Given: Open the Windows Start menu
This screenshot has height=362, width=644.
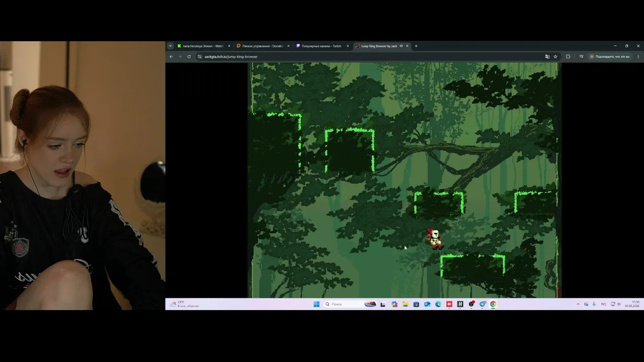Looking at the screenshot, I should pos(316,304).
